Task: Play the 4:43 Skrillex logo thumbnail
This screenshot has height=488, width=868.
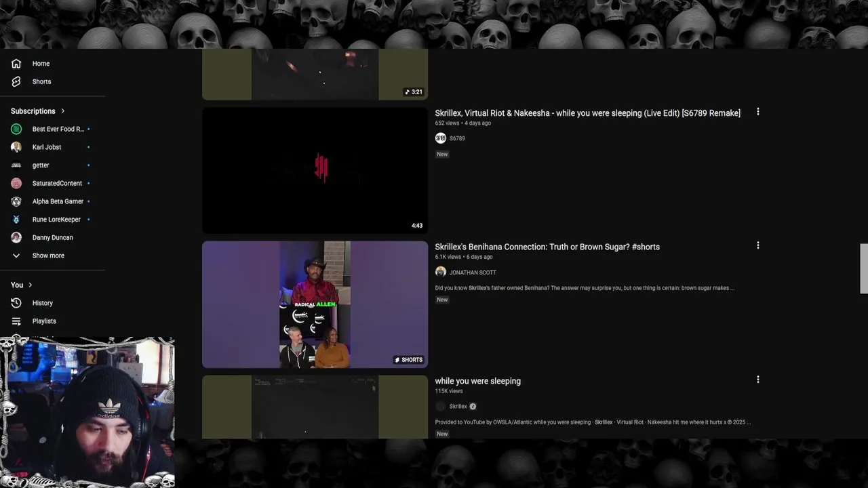Action: pyautogui.click(x=315, y=170)
